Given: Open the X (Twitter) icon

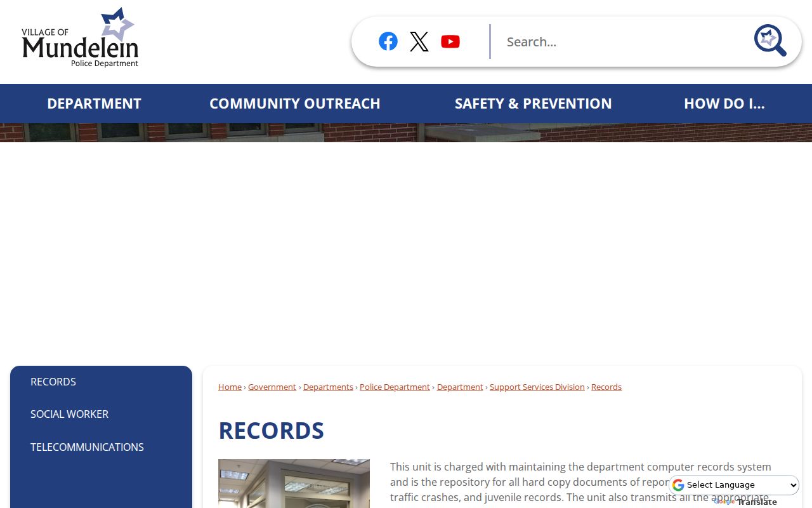Looking at the screenshot, I should coord(419,41).
